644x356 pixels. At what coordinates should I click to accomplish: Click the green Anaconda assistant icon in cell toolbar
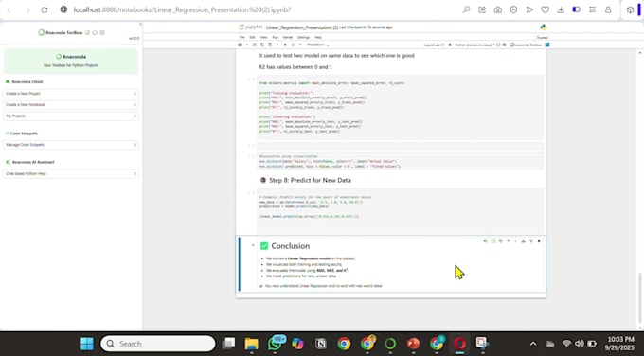(485, 241)
